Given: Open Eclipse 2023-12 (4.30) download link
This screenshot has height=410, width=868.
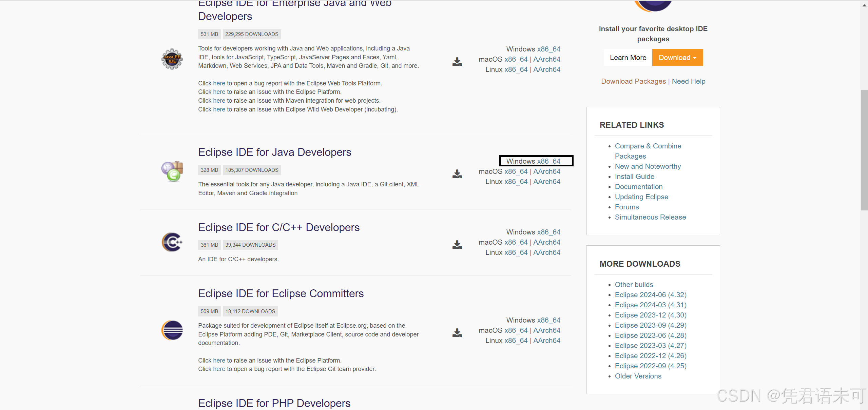Looking at the screenshot, I should tap(651, 315).
